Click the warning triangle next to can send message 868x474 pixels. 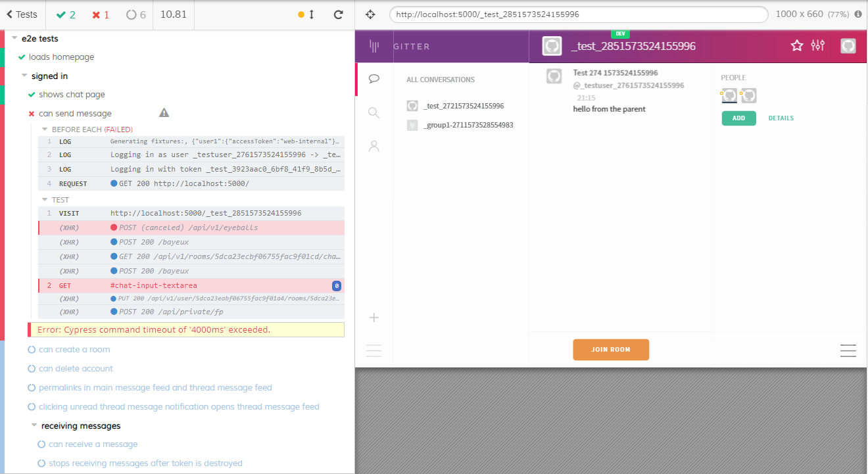click(164, 113)
